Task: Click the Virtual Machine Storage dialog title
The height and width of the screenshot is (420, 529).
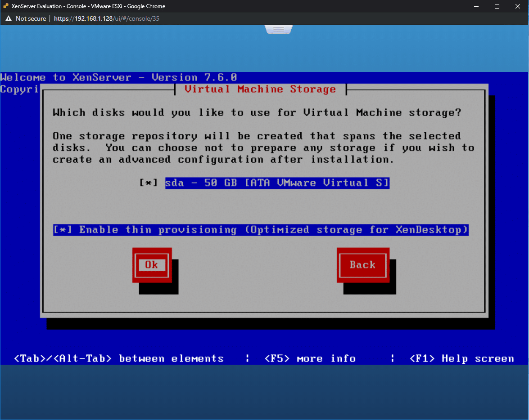Action: (x=261, y=89)
